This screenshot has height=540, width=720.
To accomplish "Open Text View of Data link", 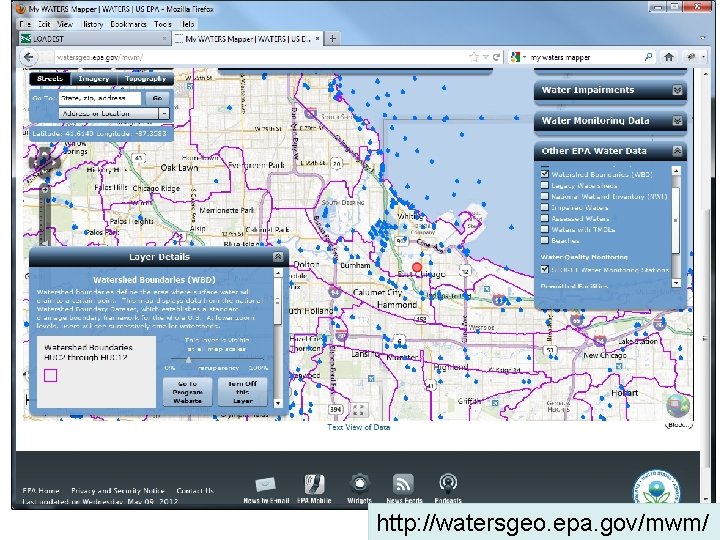I will click(359, 427).
